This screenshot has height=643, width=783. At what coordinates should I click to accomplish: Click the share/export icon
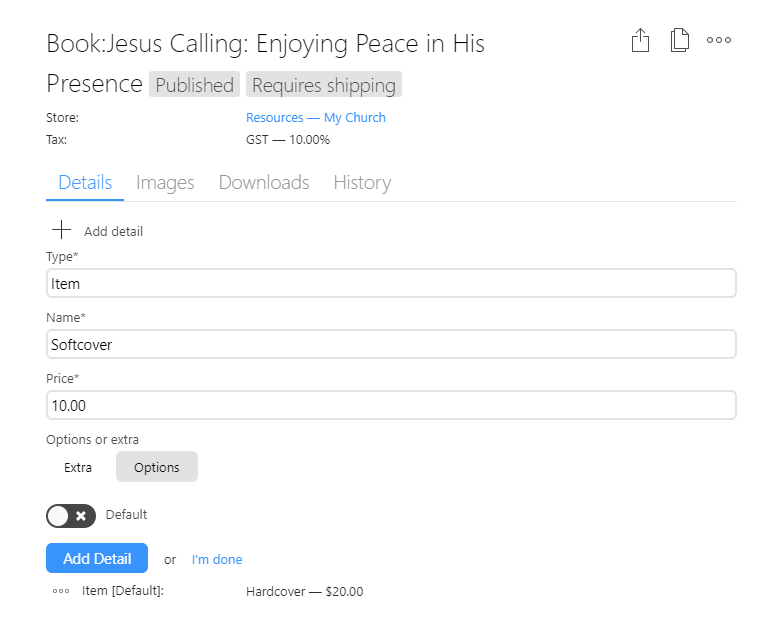(x=640, y=40)
